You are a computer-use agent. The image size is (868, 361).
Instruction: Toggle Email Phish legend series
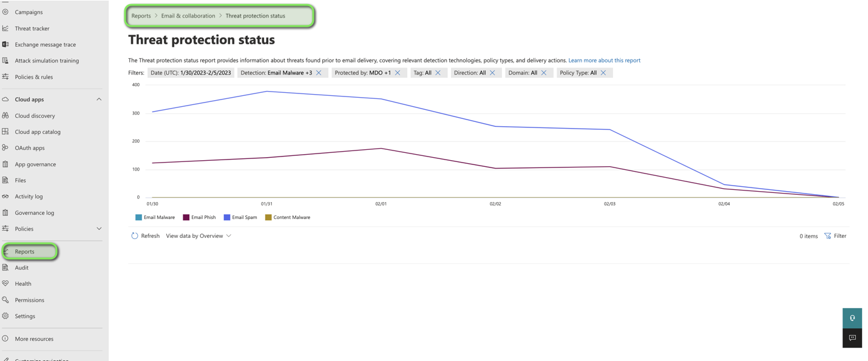[x=199, y=217]
